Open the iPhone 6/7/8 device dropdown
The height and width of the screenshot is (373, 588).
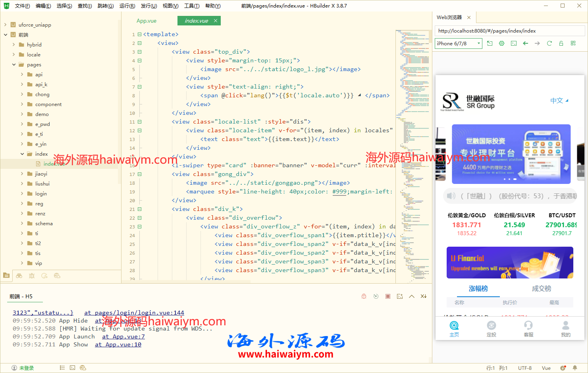[459, 43]
